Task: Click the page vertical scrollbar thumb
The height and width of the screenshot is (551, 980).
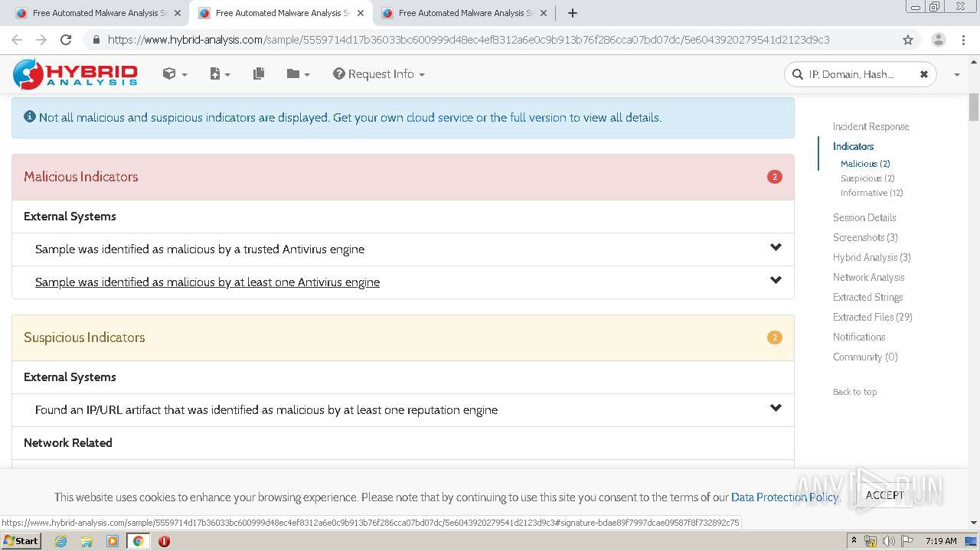Action: pos(974,106)
